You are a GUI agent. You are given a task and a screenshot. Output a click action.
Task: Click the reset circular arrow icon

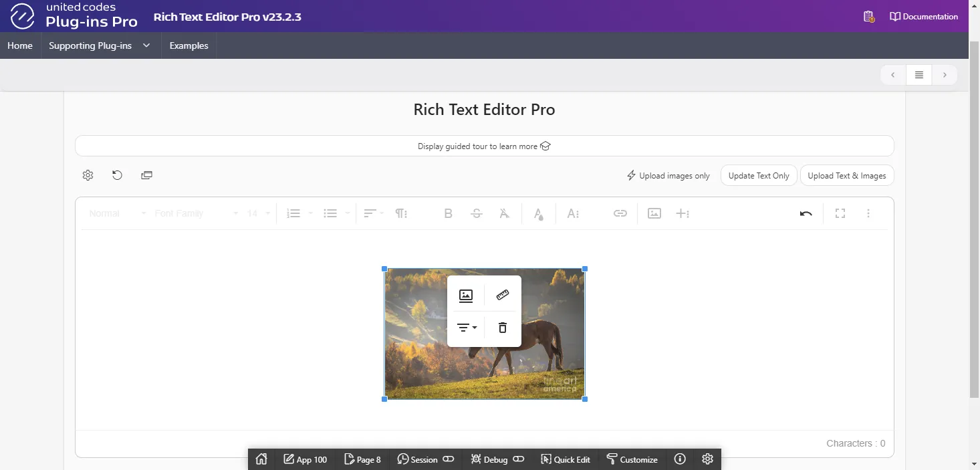(x=117, y=175)
